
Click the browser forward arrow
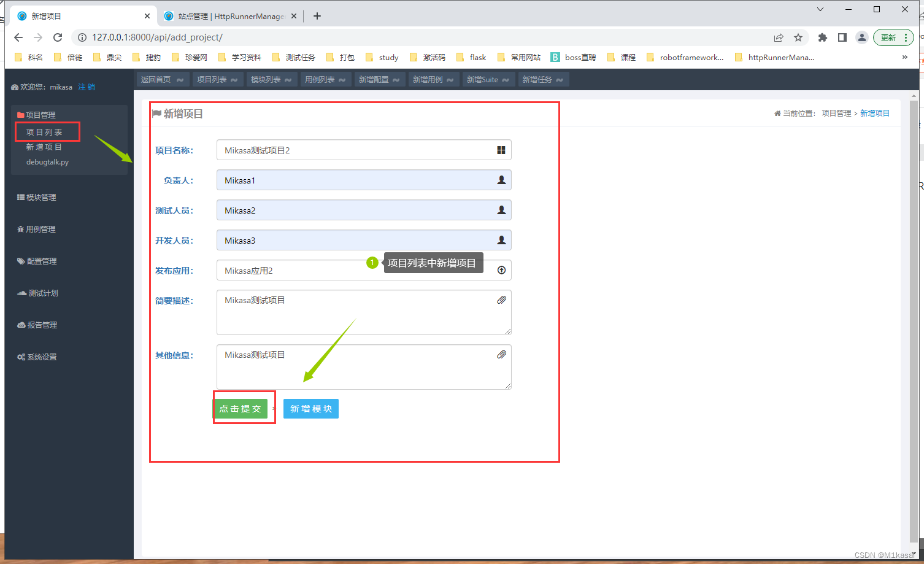pyautogui.click(x=38, y=37)
